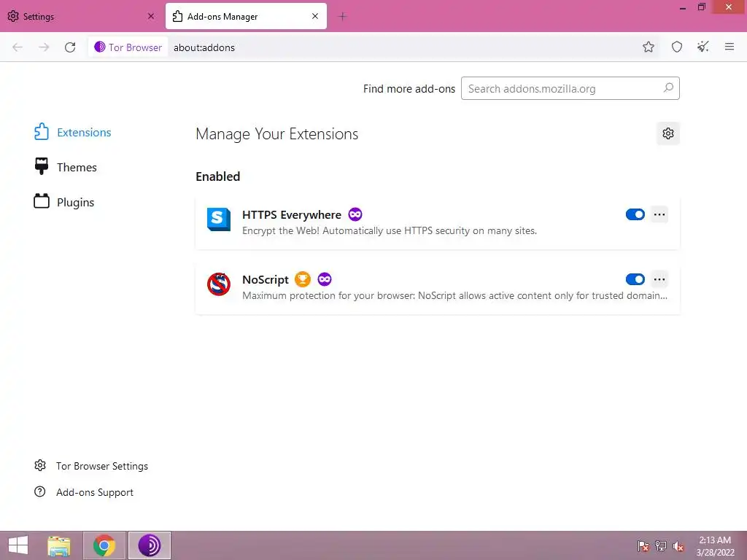747x560 pixels.
Task: Open the hamburger application menu
Action: tap(729, 47)
